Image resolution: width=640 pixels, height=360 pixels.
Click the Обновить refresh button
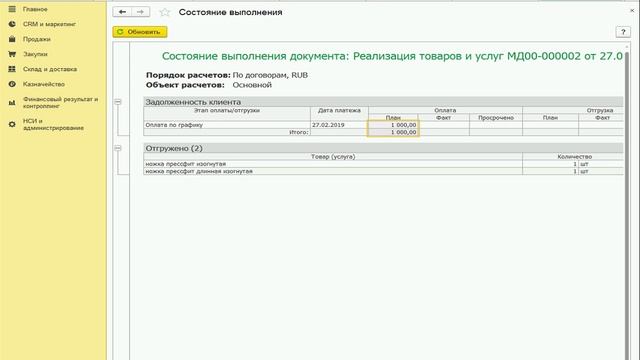tap(140, 32)
